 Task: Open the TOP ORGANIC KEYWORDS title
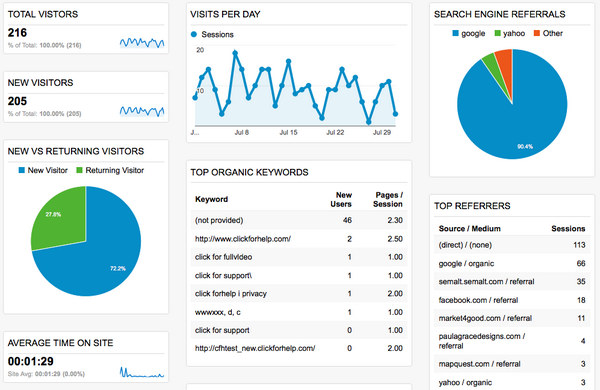[249, 172]
